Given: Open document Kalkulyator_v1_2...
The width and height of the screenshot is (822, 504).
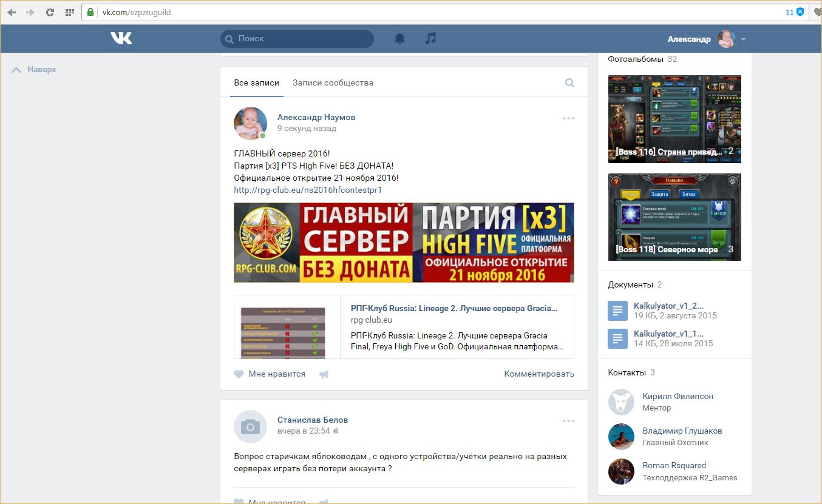Looking at the screenshot, I should pos(669,306).
